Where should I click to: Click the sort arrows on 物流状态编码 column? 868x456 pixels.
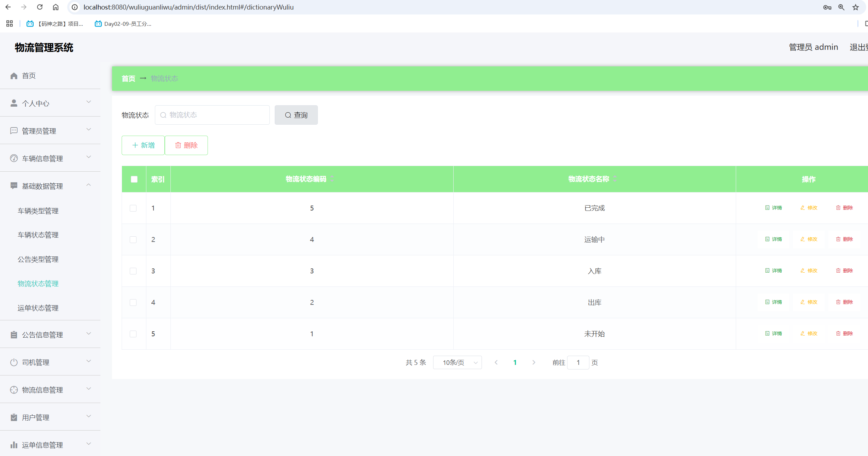click(332, 179)
